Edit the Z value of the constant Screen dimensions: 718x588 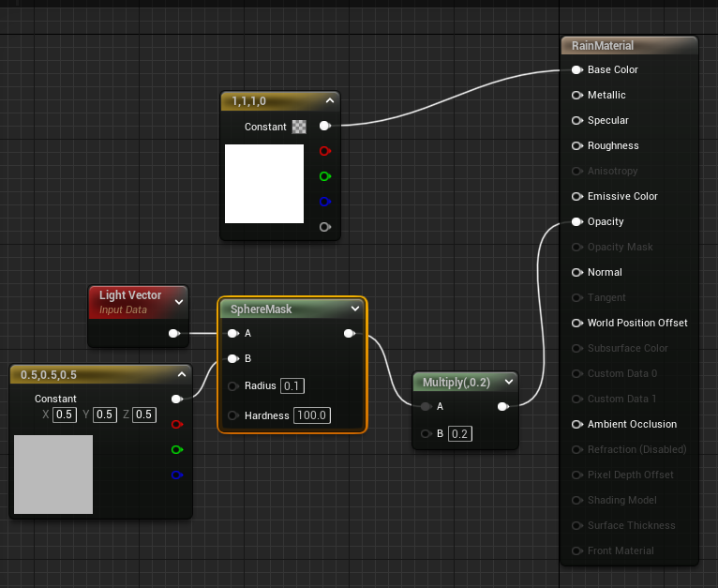tap(143, 415)
